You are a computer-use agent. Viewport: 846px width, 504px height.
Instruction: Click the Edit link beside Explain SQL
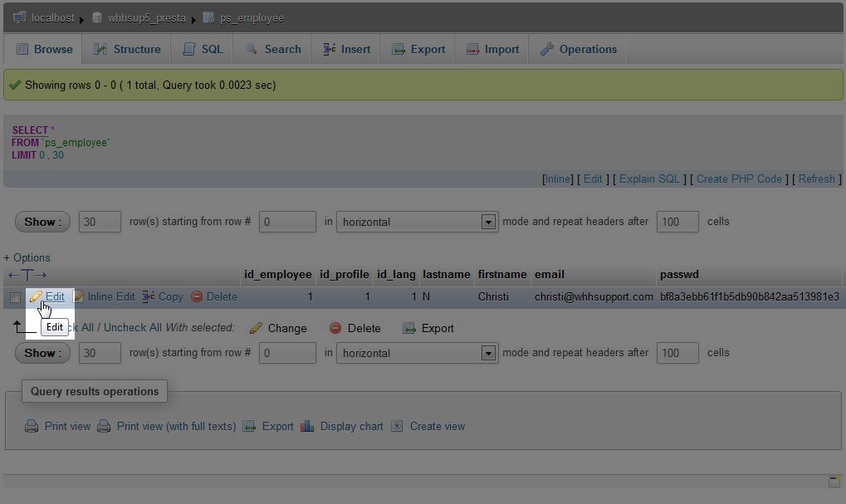tap(593, 179)
